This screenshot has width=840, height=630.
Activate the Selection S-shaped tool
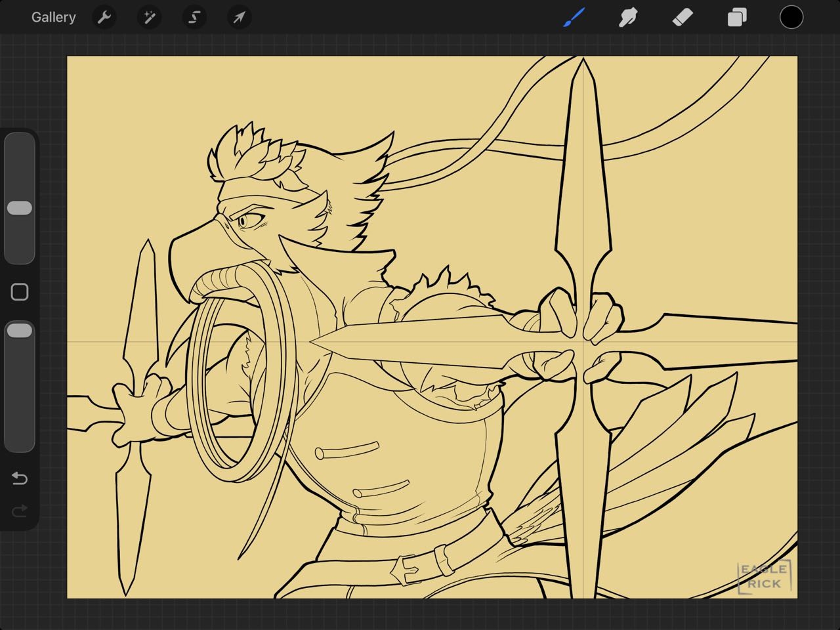click(194, 17)
